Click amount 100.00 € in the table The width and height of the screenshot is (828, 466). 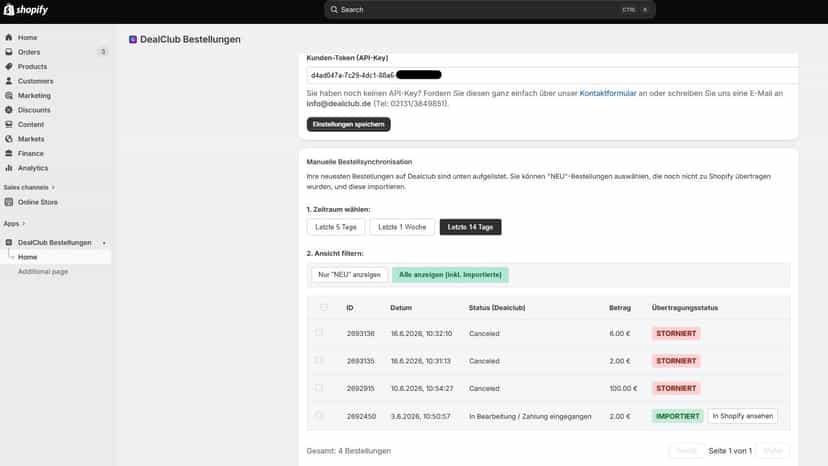click(623, 388)
